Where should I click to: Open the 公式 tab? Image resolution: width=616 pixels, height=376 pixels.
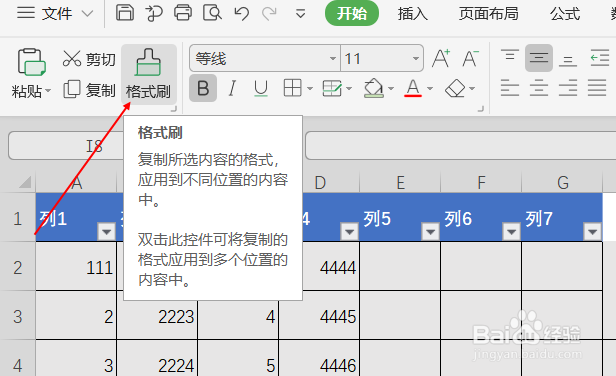pyautogui.click(x=565, y=14)
